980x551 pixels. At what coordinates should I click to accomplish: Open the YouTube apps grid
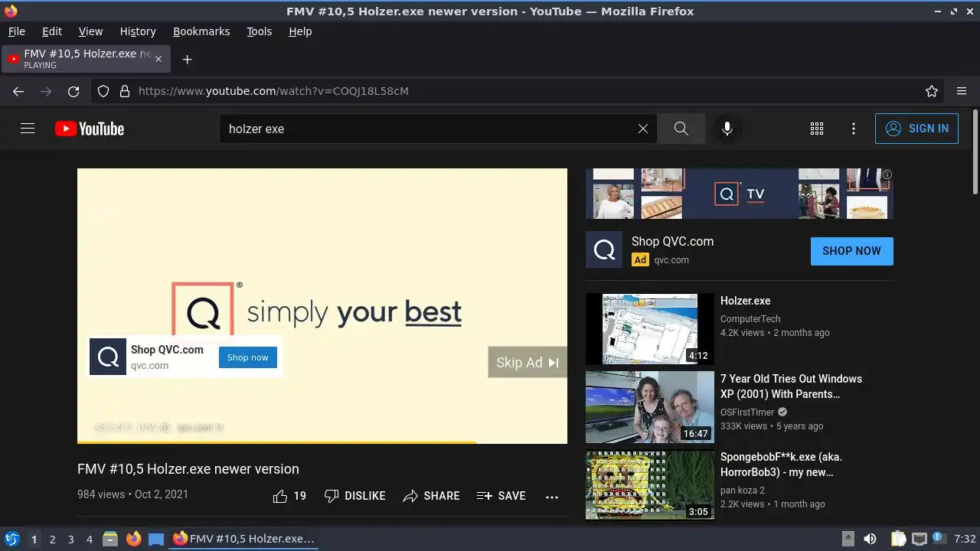tap(817, 129)
